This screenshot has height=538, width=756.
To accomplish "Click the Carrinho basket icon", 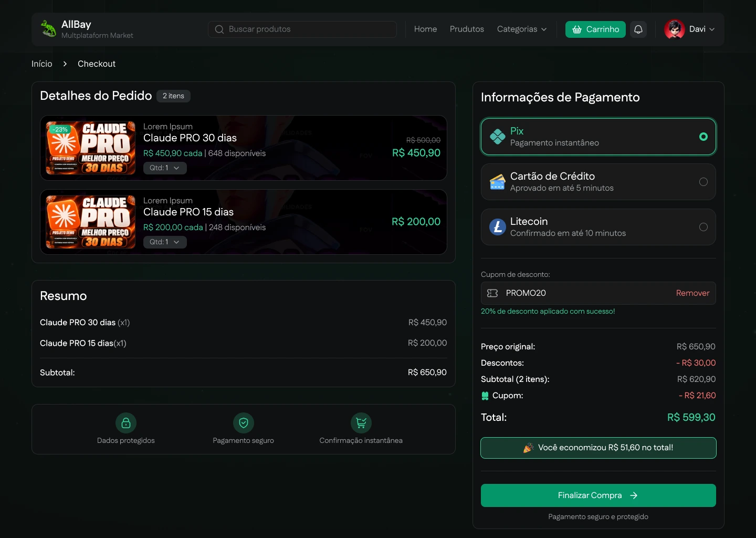I will [577, 29].
